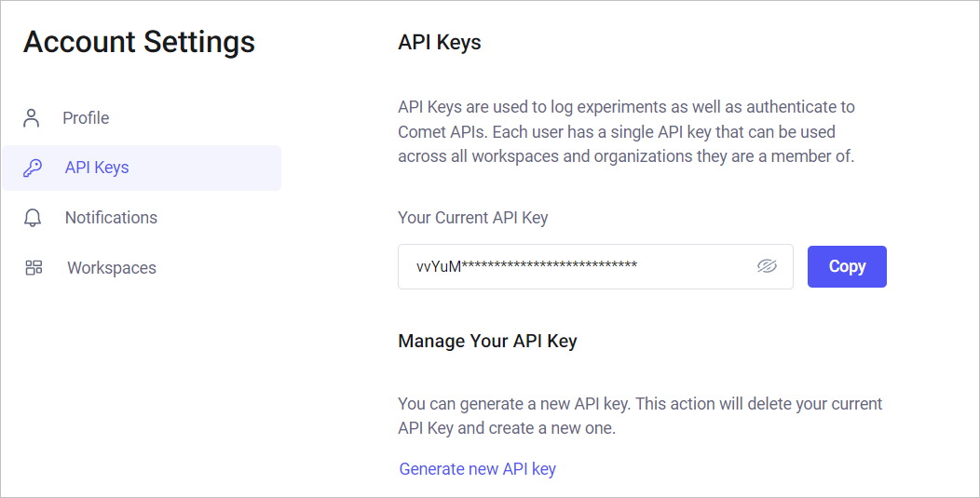Click the Your Current API Key label
The width and height of the screenshot is (980, 498).
(x=472, y=218)
